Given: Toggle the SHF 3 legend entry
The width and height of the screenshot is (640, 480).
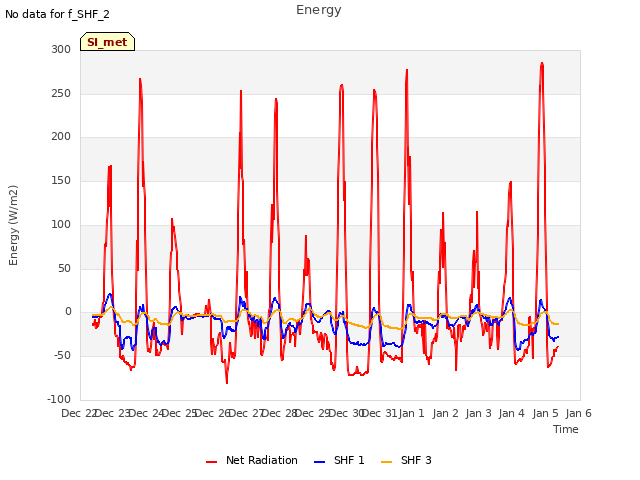Looking at the screenshot, I should (406, 460).
